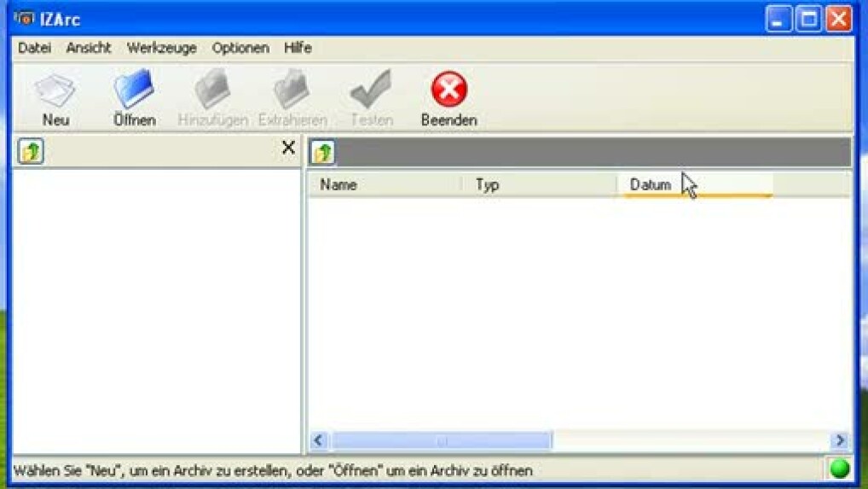The width and height of the screenshot is (868, 489).
Task: Sort by the Name column header
Action: point(385,184)
